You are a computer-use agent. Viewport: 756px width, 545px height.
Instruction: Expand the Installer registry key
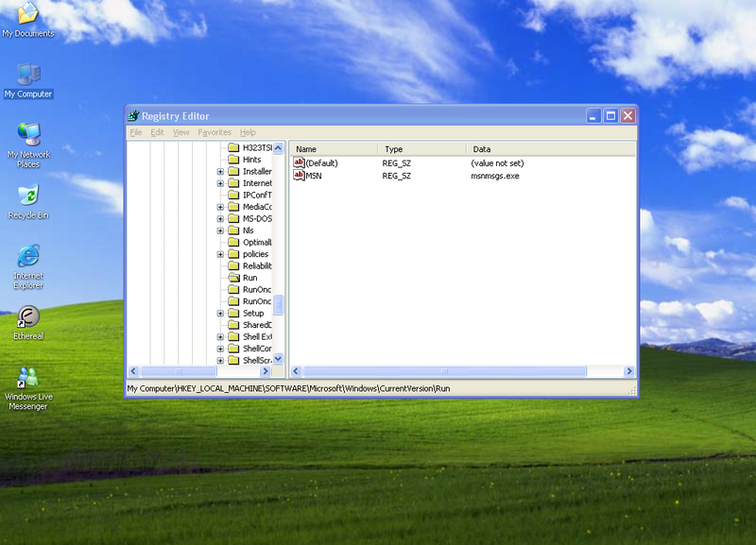pos(220,172)
